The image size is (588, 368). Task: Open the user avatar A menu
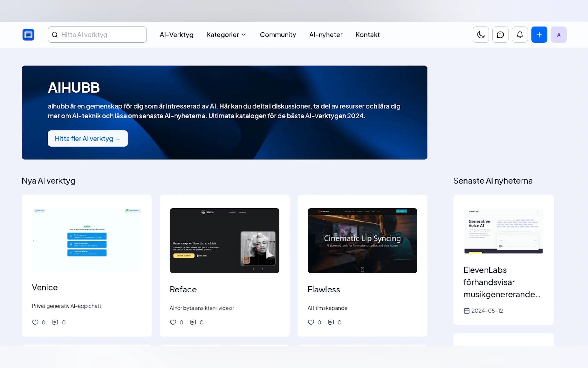558,35
